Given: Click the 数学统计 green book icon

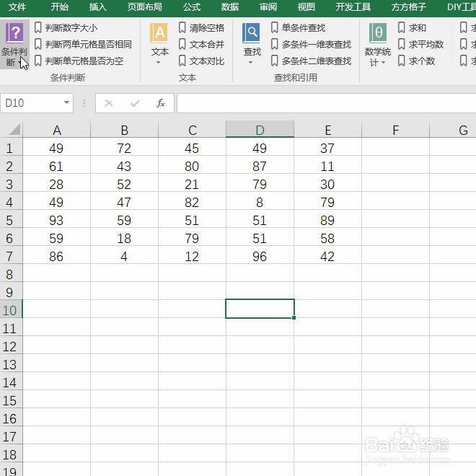Looking at the screenshot, I should click(378, 33).
